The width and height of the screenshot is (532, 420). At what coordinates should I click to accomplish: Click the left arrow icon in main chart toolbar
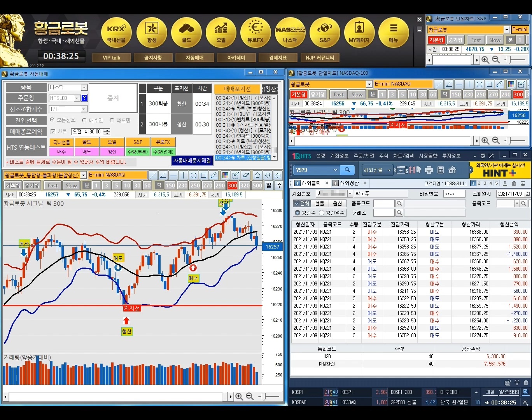point(278,175)
